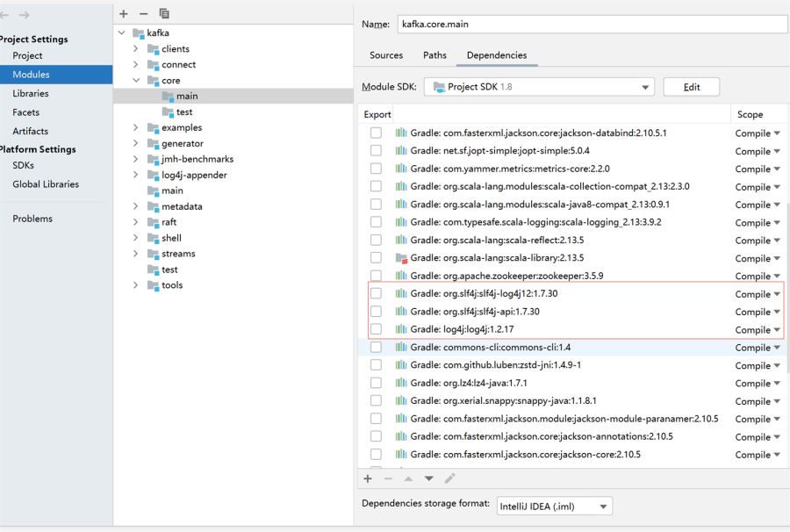The image size is (790, 532).
Task: Click the core test module folder icon
Action: [x=168, y=111]
